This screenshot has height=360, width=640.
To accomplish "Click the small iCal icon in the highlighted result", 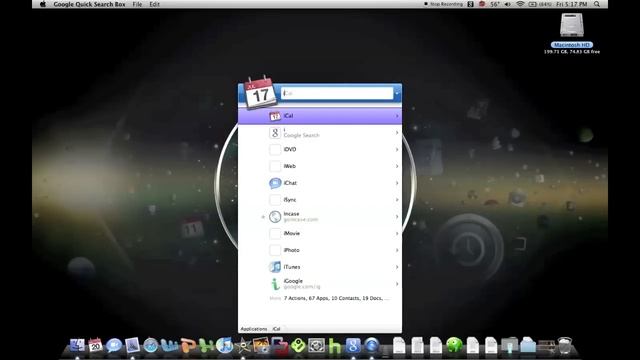I will [275, 116].
